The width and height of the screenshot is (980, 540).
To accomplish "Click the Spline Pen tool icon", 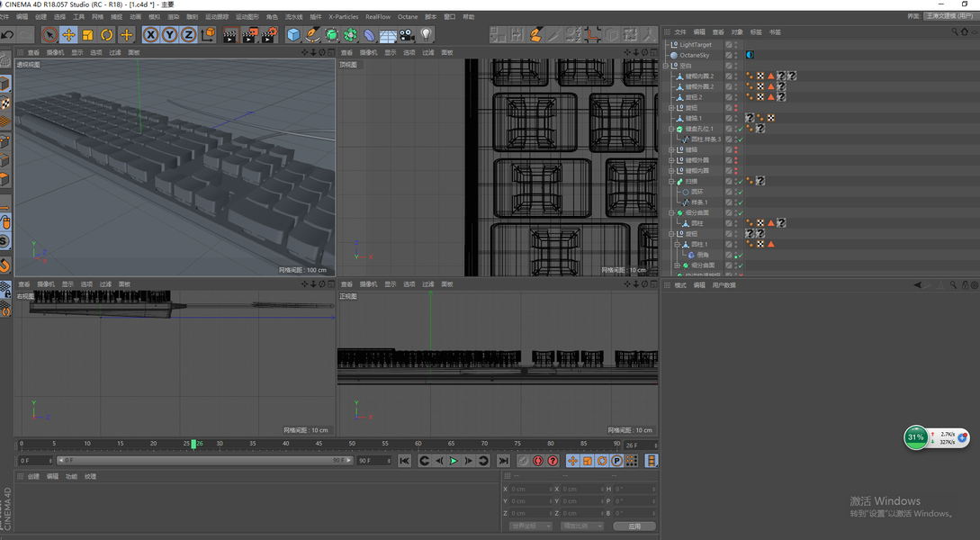I will click(312, 35).
